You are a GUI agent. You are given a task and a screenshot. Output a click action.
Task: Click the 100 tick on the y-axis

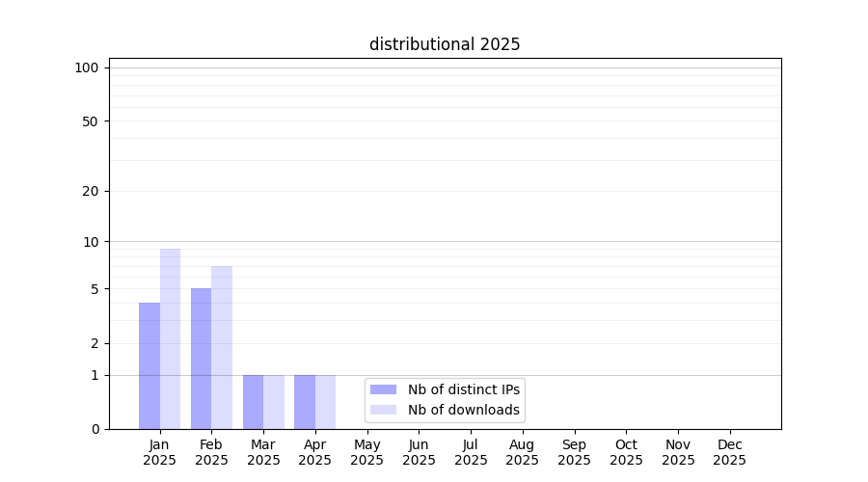tap(87, 67)
